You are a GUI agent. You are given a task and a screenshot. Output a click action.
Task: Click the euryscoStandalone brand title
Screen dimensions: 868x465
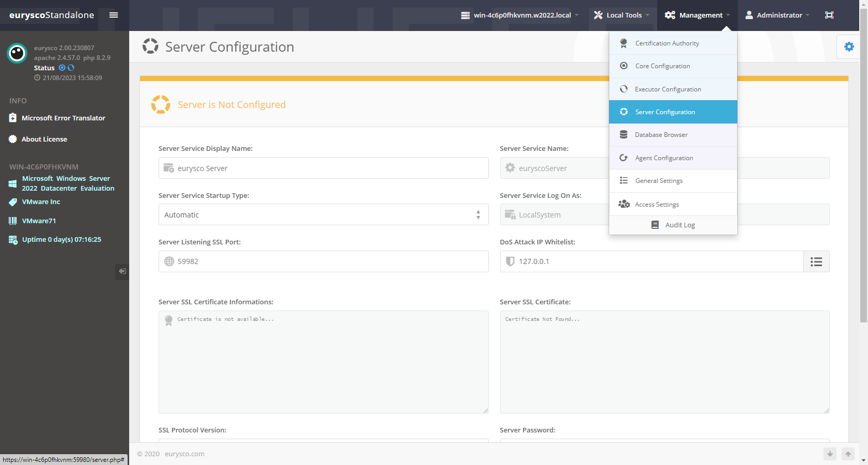52,15
